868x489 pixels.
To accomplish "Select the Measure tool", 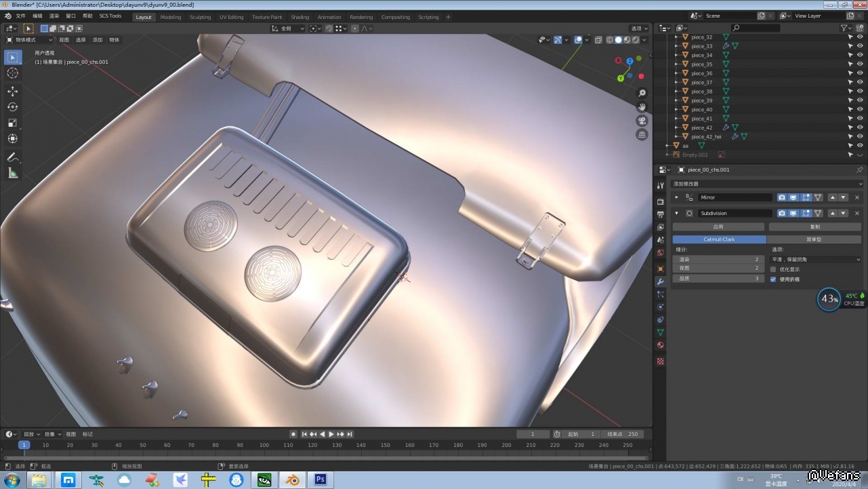I will tap(12, 174).
